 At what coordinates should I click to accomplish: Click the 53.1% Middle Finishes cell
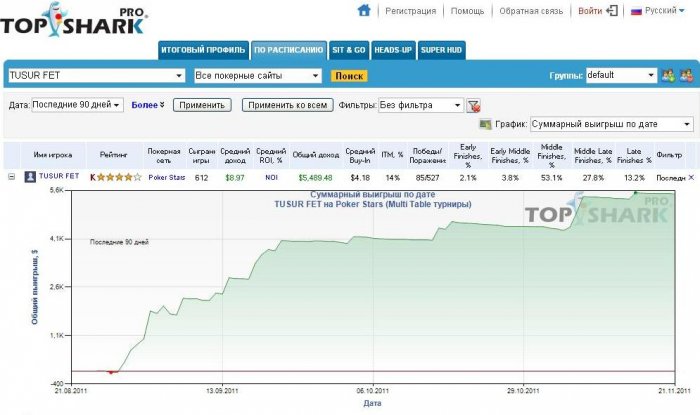click(551, 178)
